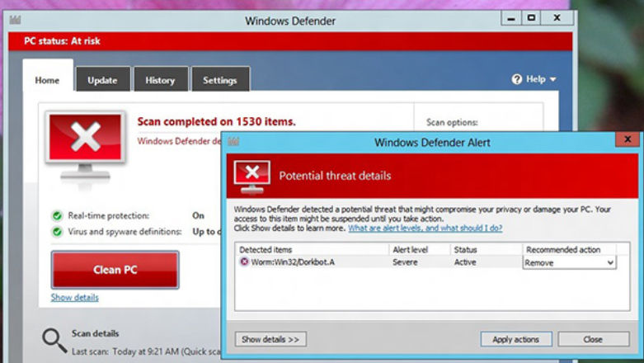Open the alert levels help link

tap(425, 228)
